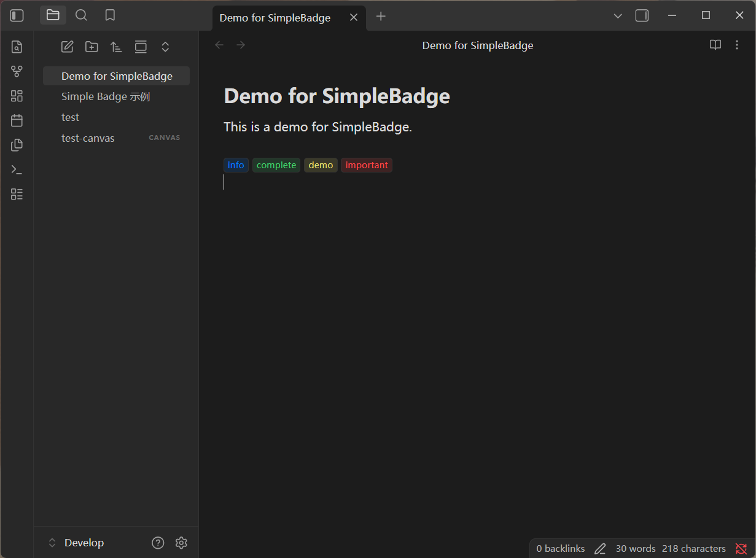Open help circle icon

(x=158, y=543)
